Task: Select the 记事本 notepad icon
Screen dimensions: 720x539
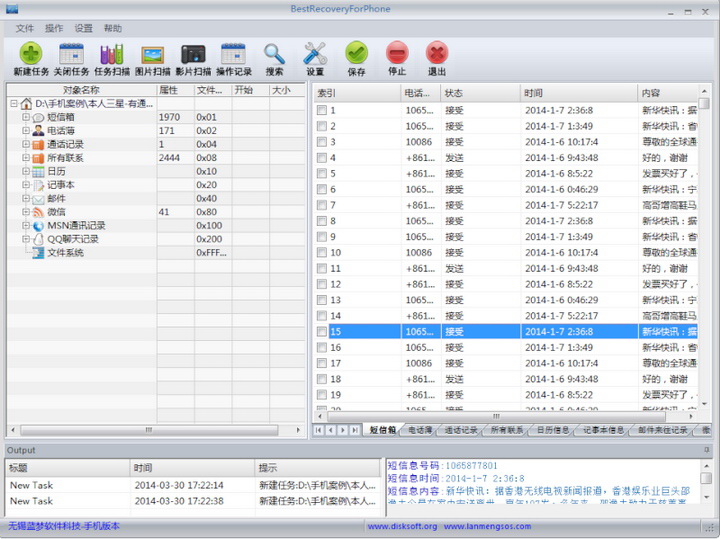Action: coord(38,185)
